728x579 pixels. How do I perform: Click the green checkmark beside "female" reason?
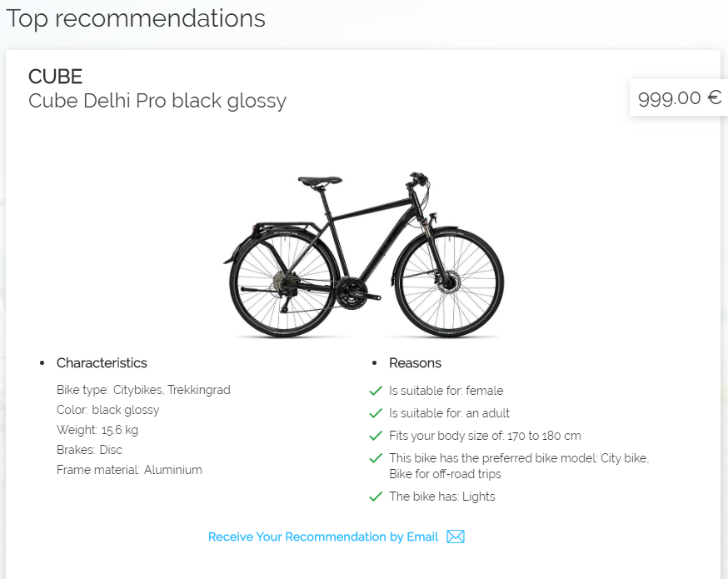tap(376, 390)
